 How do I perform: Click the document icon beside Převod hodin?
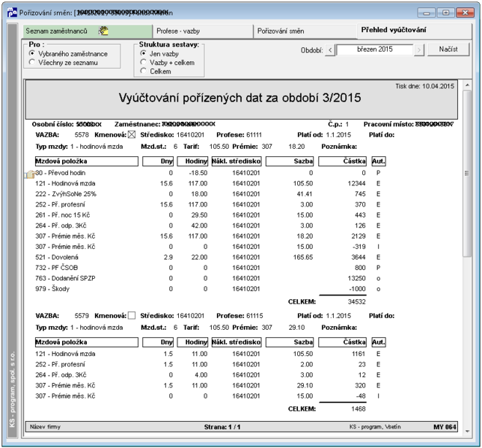pos(30,174)
